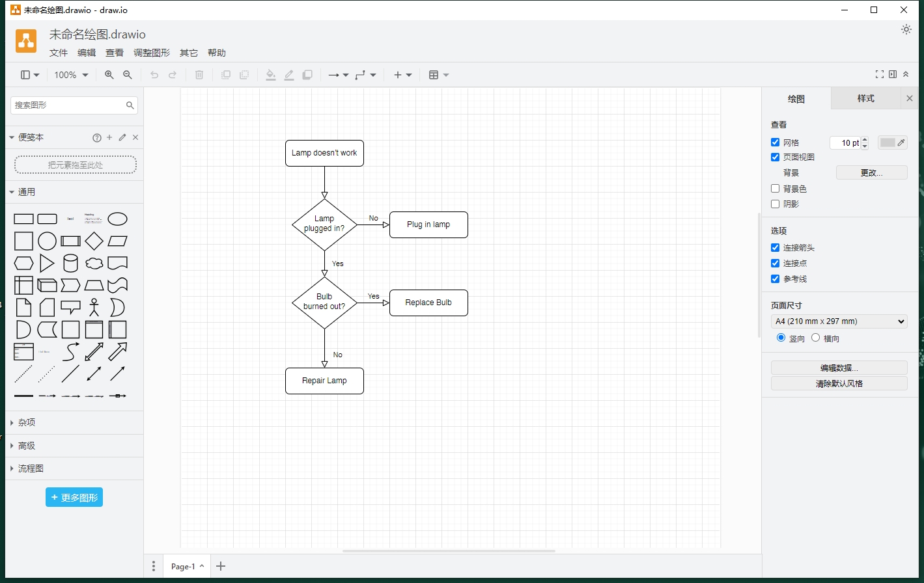
Task: Click the zoom out magnifier icon
Action: pos(128,75)
